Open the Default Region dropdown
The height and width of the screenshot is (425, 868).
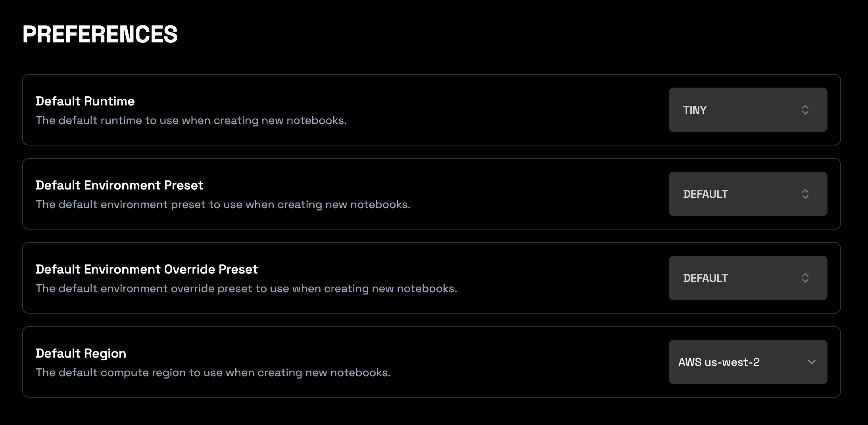click(x=748, y=362)
